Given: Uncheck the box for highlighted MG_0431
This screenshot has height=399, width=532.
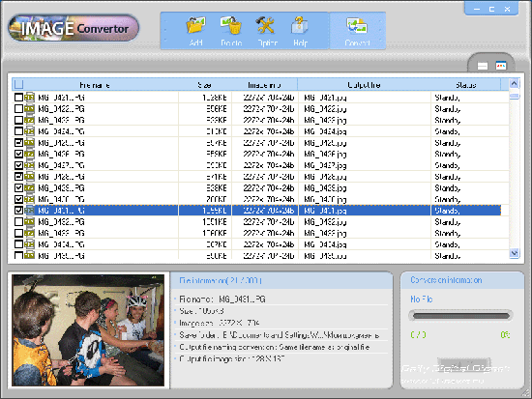Looking at the screenshot, I should (18, 211).
